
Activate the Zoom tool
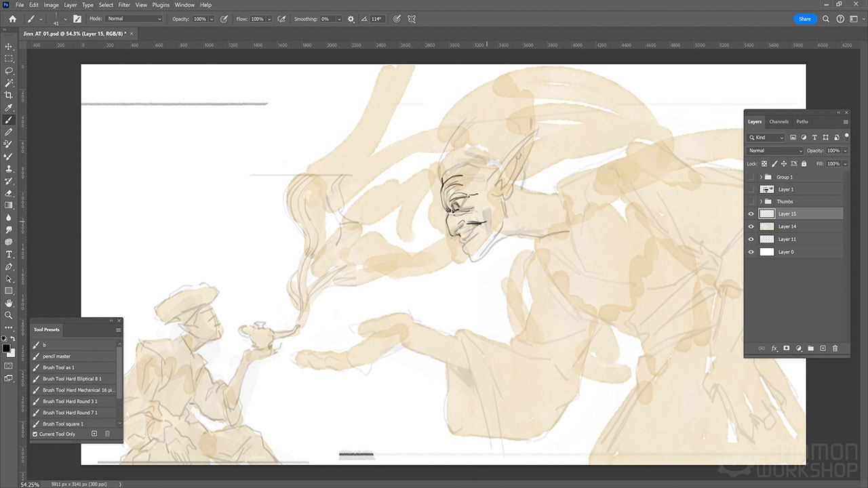click(9, 315)
